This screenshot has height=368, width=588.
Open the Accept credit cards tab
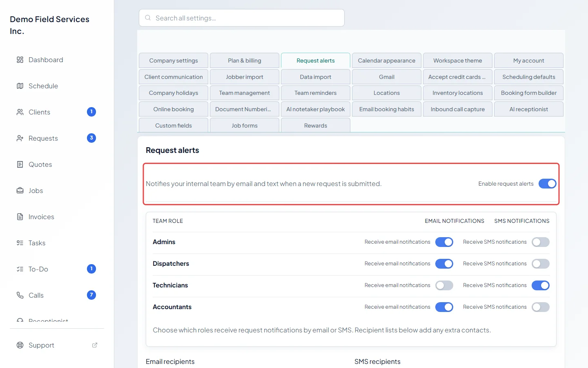coord(458,77)
